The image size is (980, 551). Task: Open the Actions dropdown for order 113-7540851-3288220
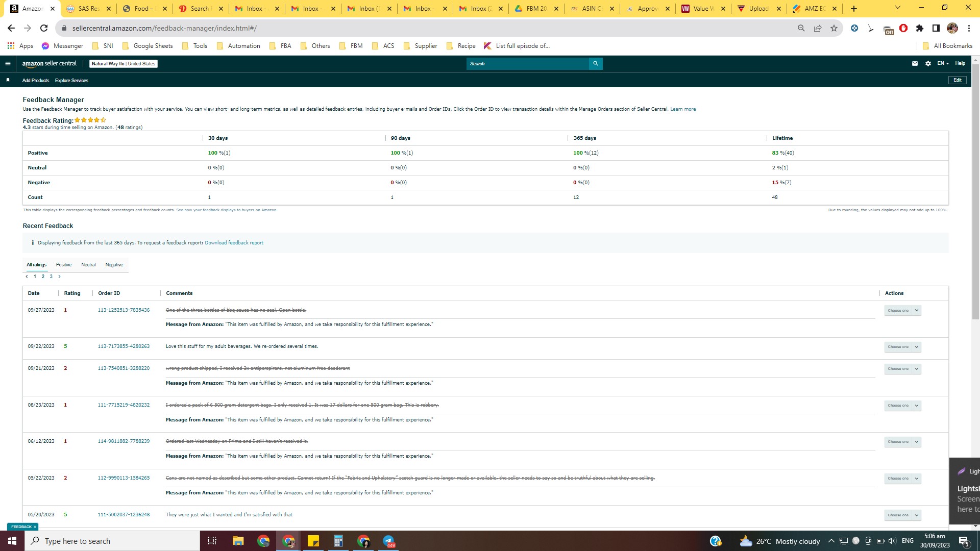pos(902,369)
